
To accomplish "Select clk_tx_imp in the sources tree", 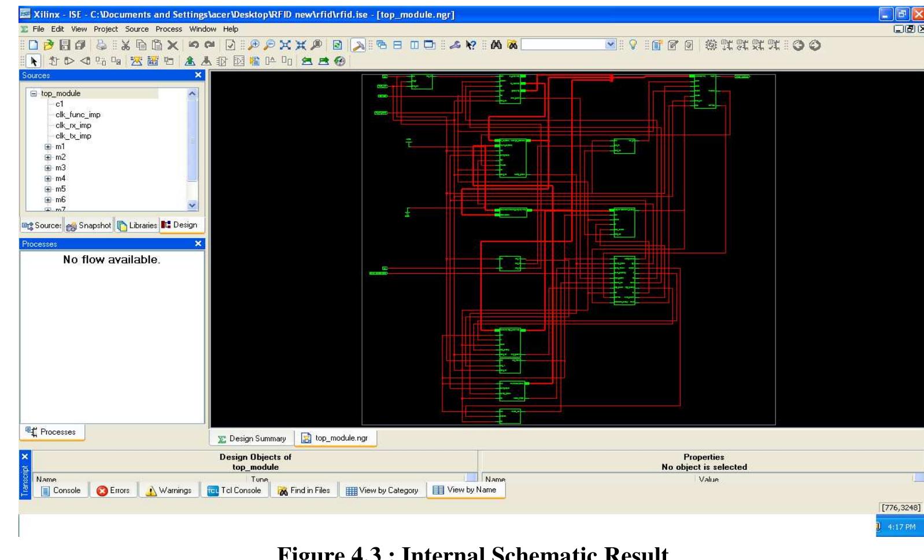I will 73,136.
